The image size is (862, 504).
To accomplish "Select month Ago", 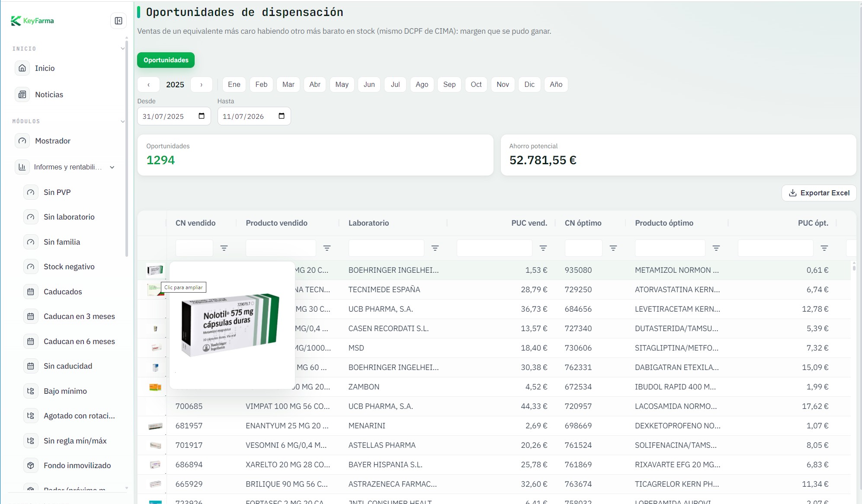I will pos(422,85).
